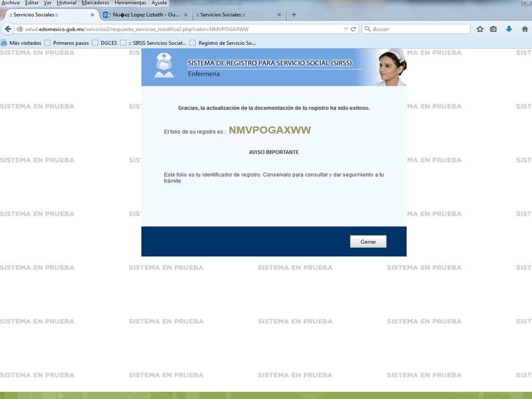Viewport: 532px width, 399px height.
Task: Open the Editar menu
Action: [x=32, y=3]
